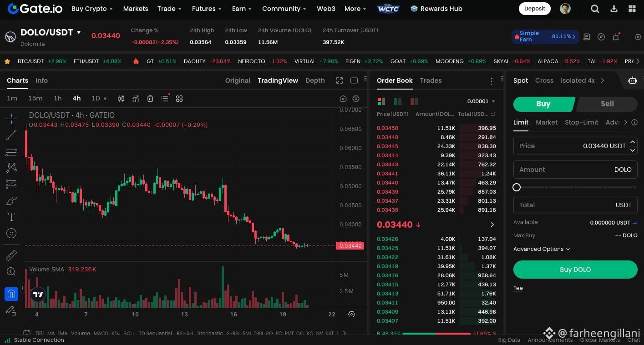Viewport: 644px width, 345px height.
Task: Open the Markets link in top navigation
Action: pos(136,9)
